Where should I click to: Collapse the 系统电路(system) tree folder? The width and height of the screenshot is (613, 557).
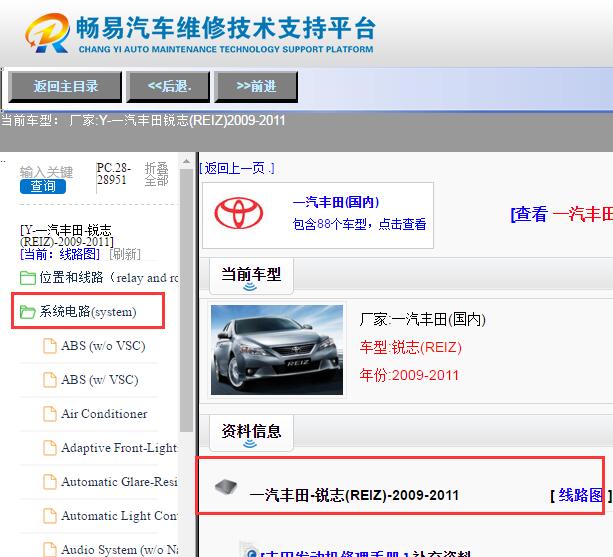[88, 312]
